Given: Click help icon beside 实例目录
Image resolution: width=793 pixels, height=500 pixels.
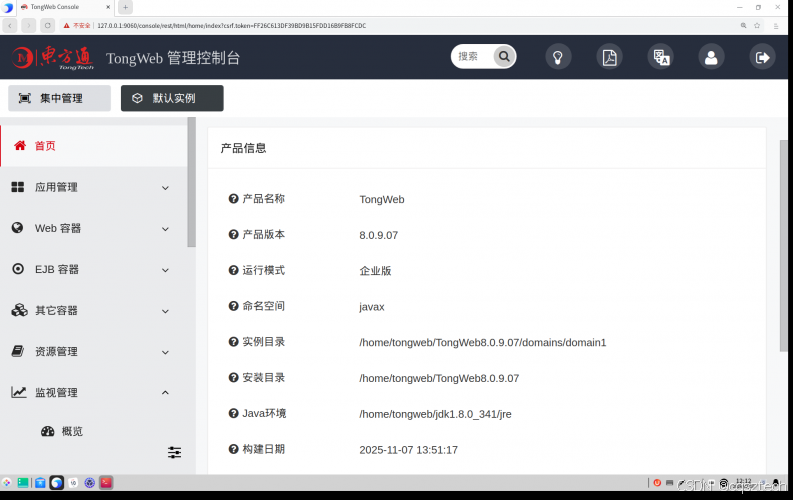Looking at the screenshot, I should pyautogui.click(x=233, y=342).
